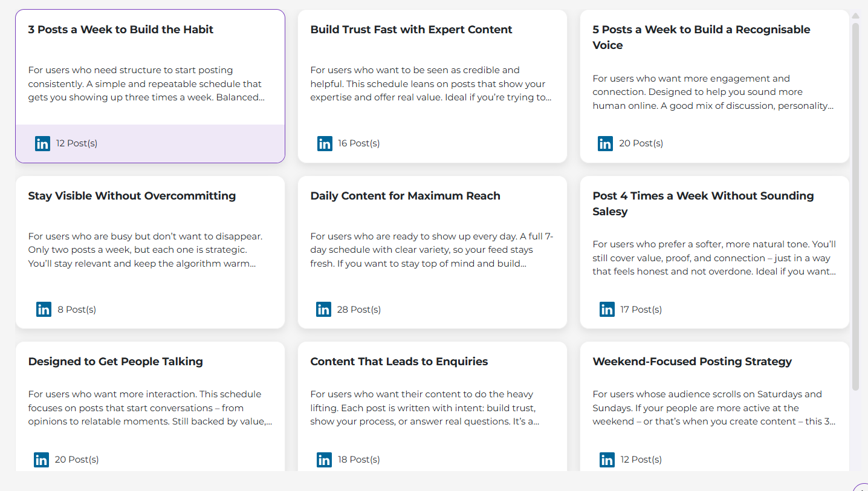868x491 pixels.
Task: Click the vertical scrollbar thumb
Action: tap(855, 206)
